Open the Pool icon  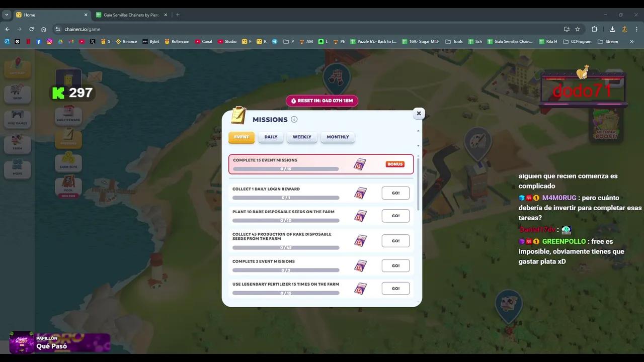click(x=68, y=187)
